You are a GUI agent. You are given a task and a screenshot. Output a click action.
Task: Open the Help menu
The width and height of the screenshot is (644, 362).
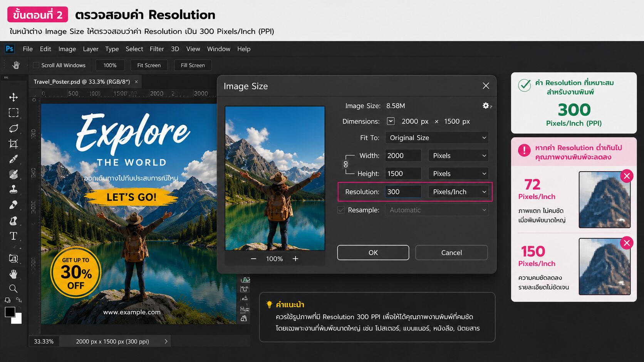[244, 49]
